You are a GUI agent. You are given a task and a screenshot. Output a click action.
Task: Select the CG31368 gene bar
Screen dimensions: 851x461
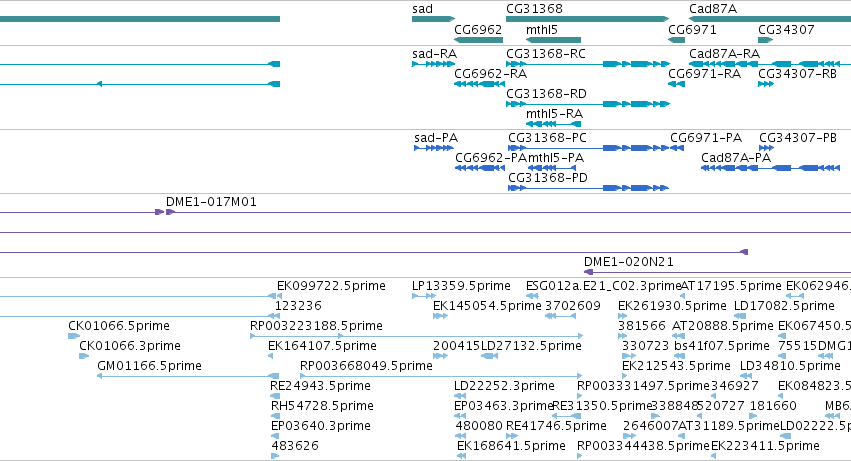point(587,19)
